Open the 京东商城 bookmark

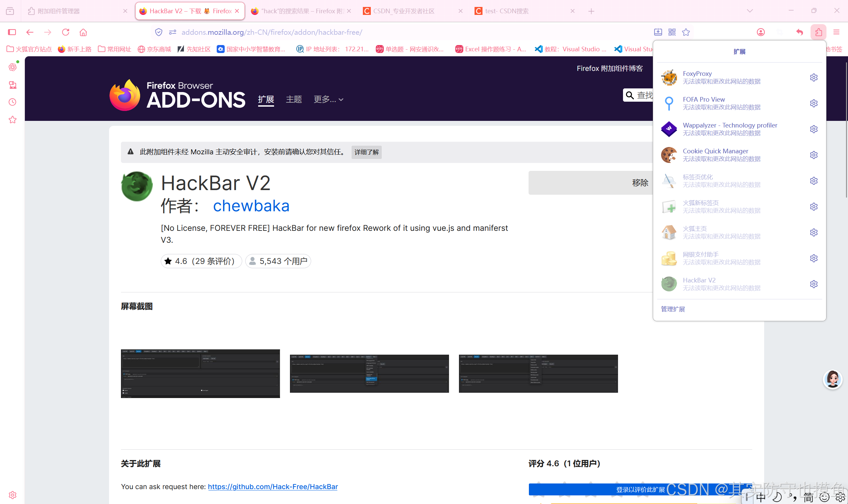pyautogui.click(x=154, y=49)
